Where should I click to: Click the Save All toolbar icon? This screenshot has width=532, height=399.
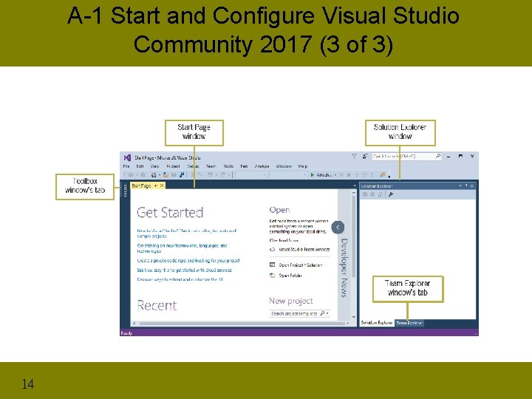[182, 174]
